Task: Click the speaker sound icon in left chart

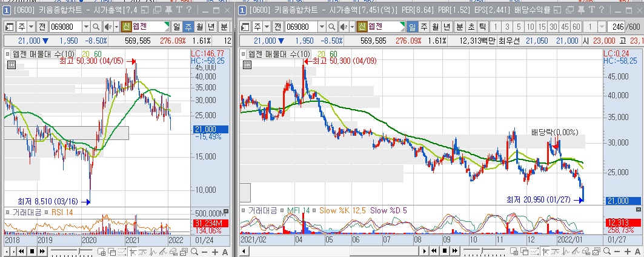Action: (108, 27)
